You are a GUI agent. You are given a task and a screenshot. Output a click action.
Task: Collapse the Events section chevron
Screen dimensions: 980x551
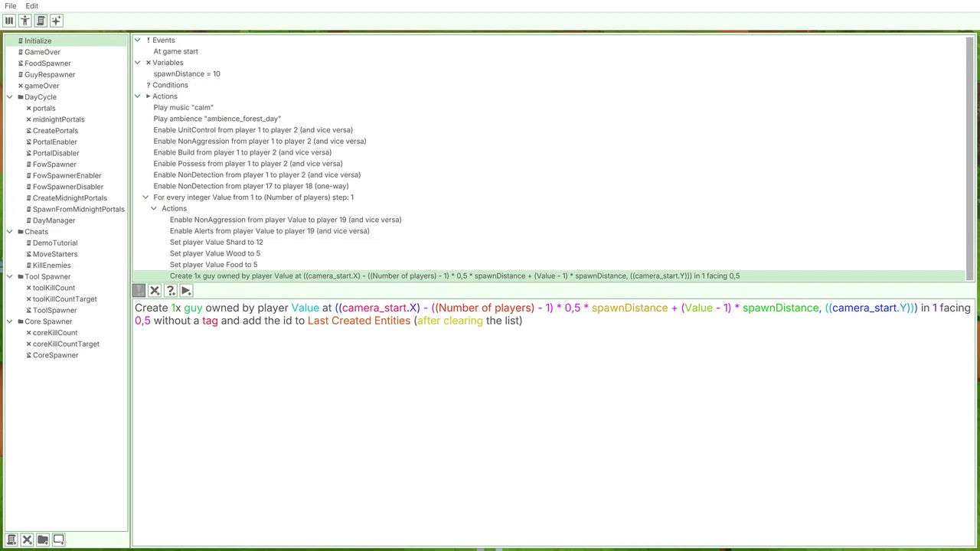click(138, 40)
